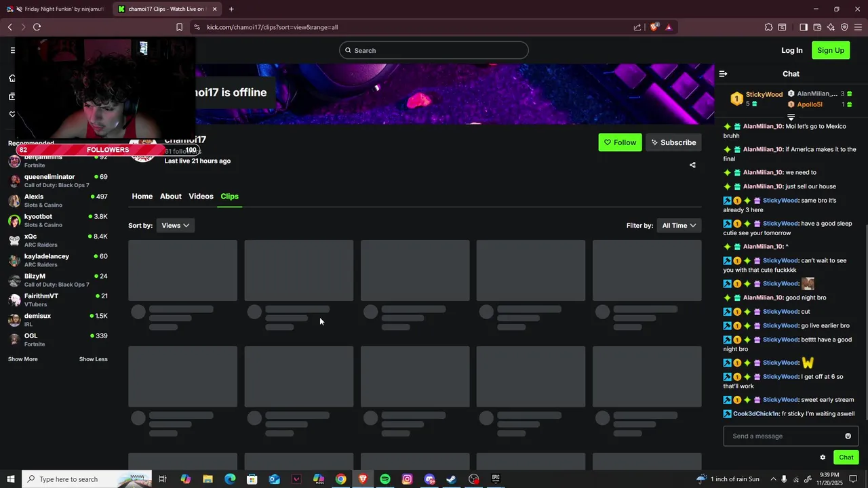
Task: Toggle the browser sidebar panel icon
Action: click(804, 27)
